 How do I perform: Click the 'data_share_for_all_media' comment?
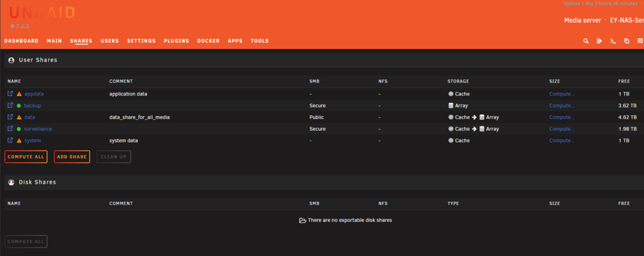point(140,117)
